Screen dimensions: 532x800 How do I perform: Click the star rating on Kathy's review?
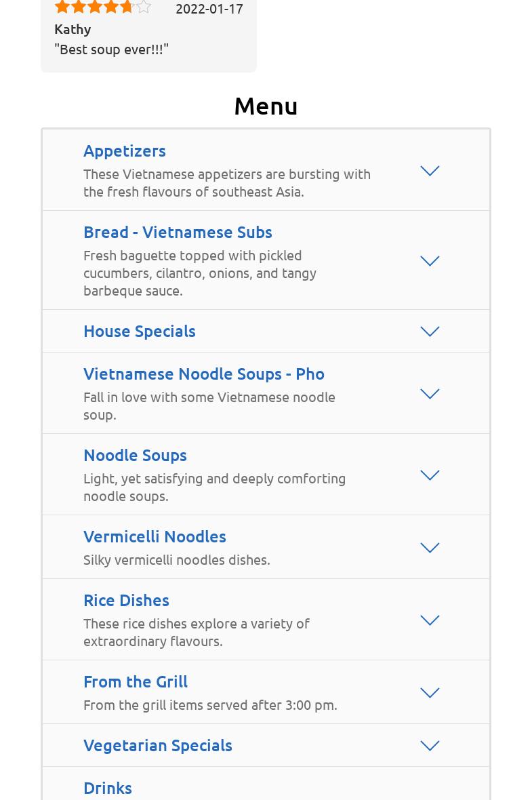(x=102, y=7)
